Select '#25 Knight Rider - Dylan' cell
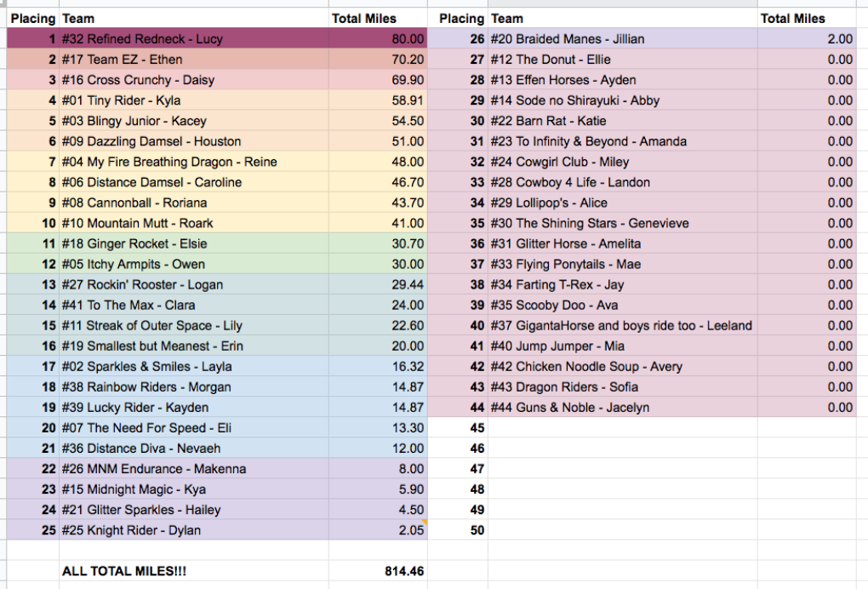868x589 pixels. (194, 530)
